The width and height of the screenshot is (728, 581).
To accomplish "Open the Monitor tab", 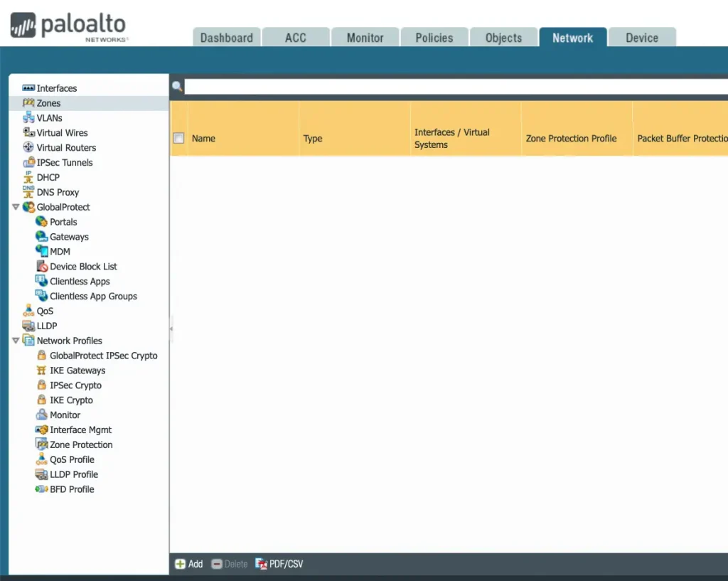I will [365, 38].
